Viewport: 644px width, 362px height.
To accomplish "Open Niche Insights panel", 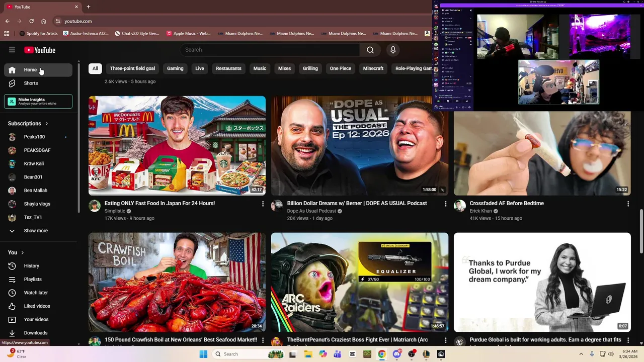I will tap(38, 102).
